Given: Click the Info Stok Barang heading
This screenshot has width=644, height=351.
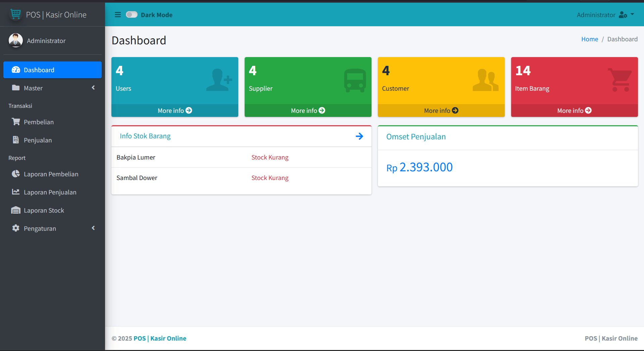Looking at the screenshot, I should (145, 136).
